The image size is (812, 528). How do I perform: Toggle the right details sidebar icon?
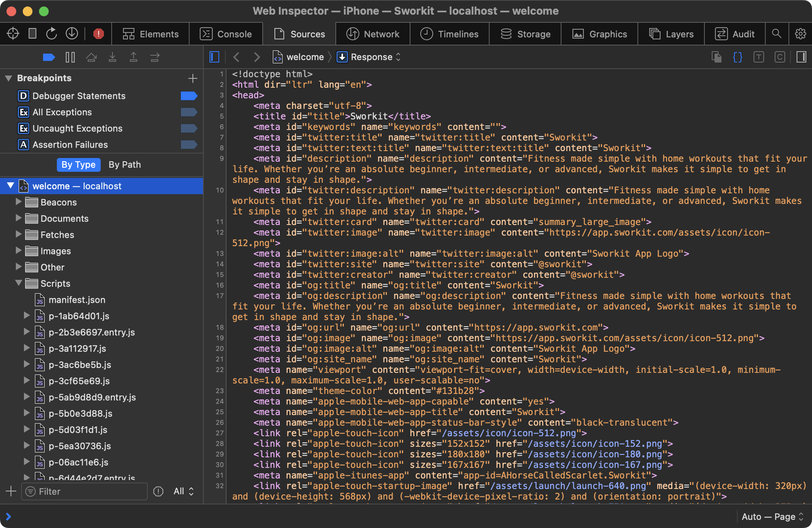pos(801,57)
